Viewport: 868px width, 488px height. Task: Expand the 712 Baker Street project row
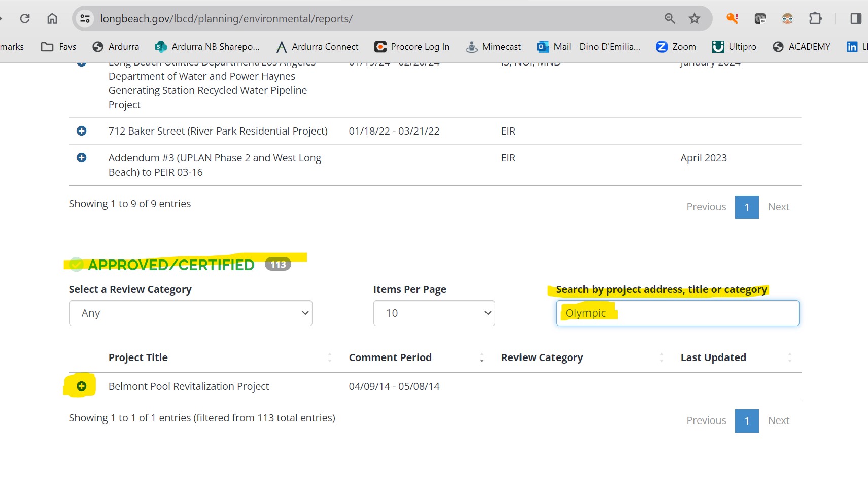(x=81, y=131)
